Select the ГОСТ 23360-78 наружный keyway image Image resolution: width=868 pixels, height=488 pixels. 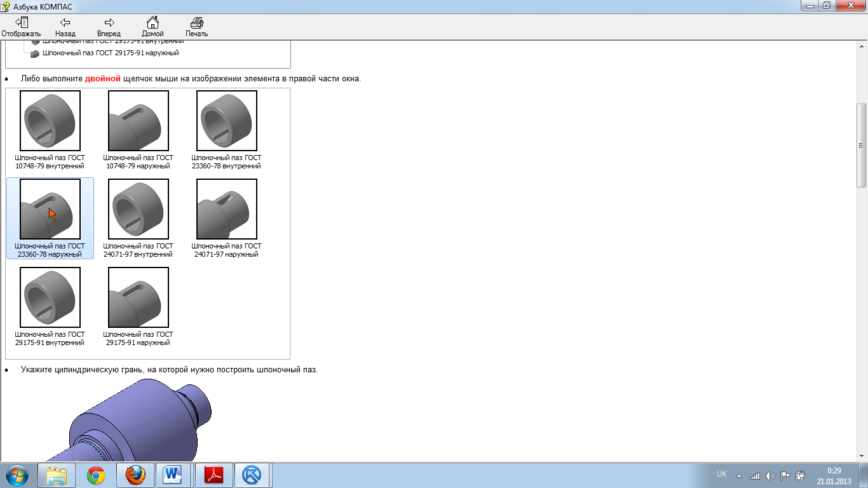[x=50, y=209]
